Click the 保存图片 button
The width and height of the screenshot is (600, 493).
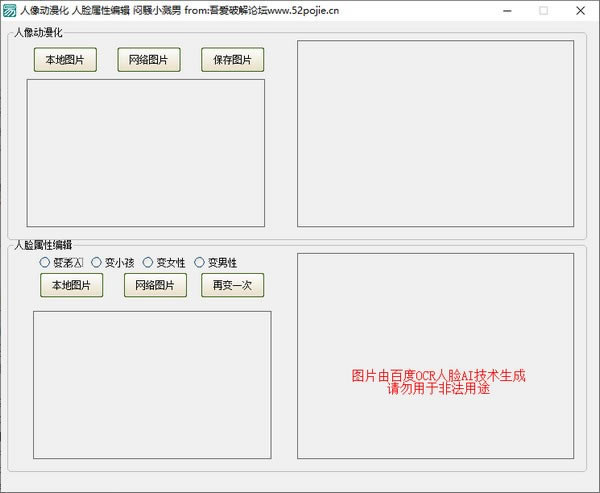tap(233, 60)
